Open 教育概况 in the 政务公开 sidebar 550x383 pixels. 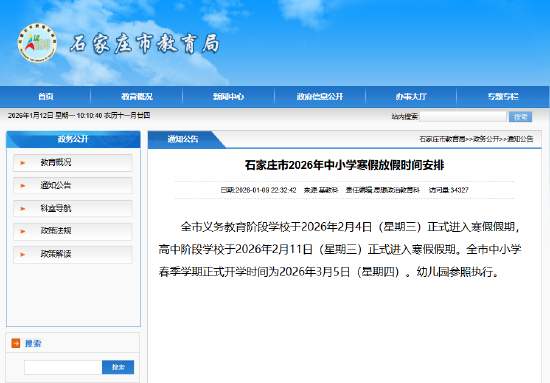pos(73,163)
